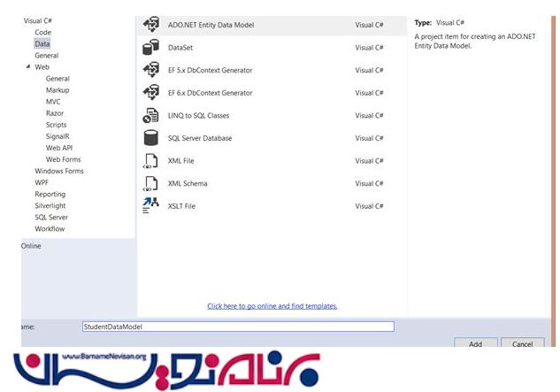Select the Code category in the tree
This screenshot has width=560, height=392.
[42, 32]
